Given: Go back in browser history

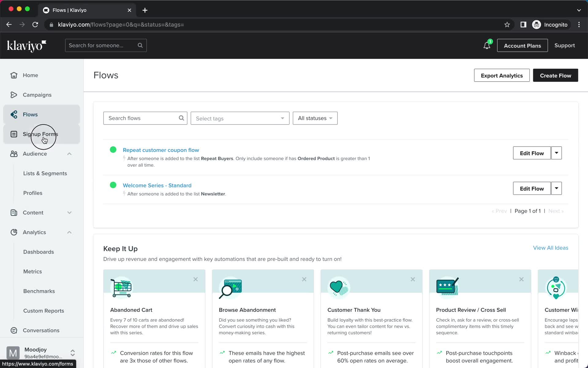Looking at the screenshot, I should [x=9, y=25].
